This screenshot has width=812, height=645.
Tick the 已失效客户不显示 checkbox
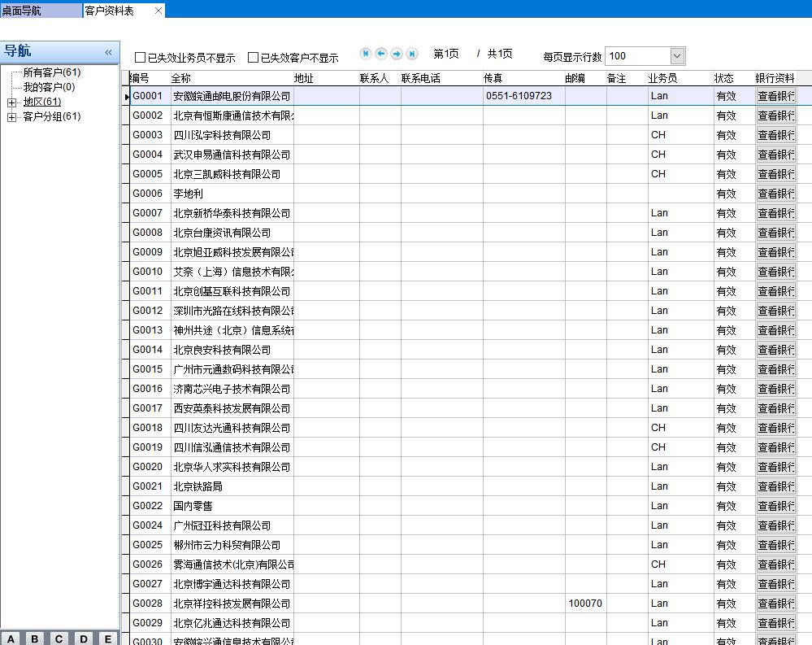[254, 58]
